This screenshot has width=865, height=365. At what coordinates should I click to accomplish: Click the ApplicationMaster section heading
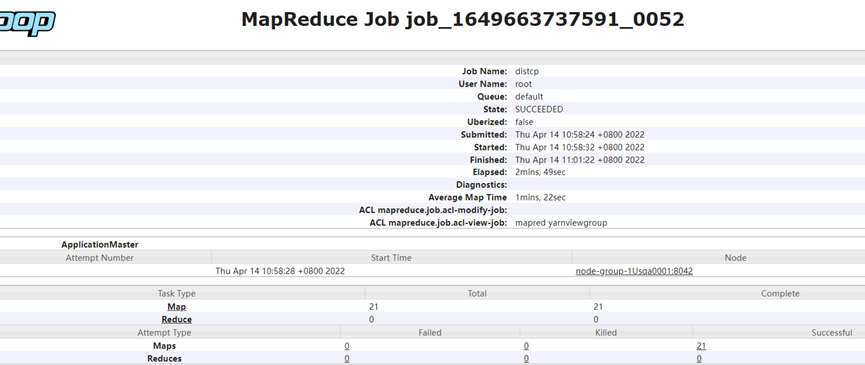[100, 245]
